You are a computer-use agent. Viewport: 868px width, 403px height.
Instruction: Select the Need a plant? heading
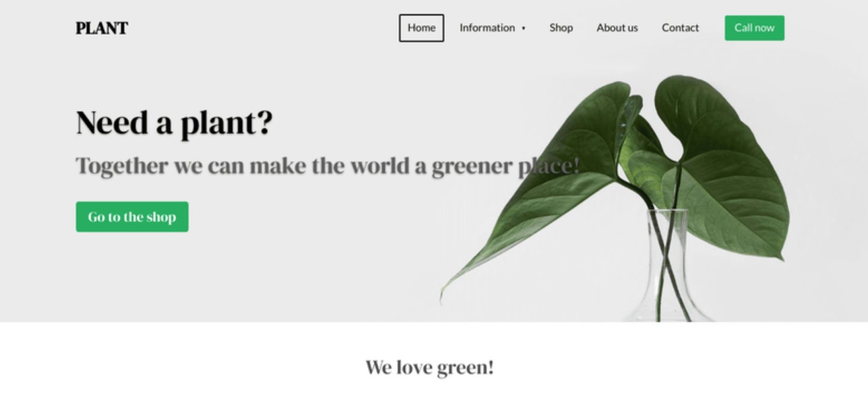pos(174,123)
